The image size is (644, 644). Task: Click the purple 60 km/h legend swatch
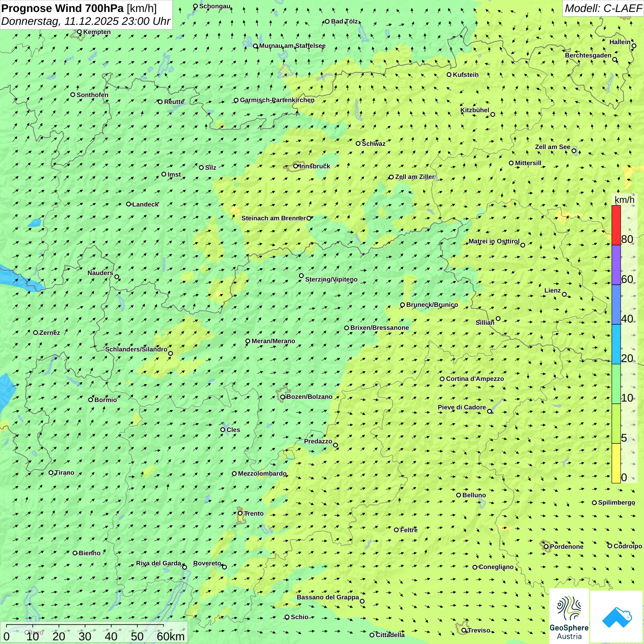[x=616, y=265]
